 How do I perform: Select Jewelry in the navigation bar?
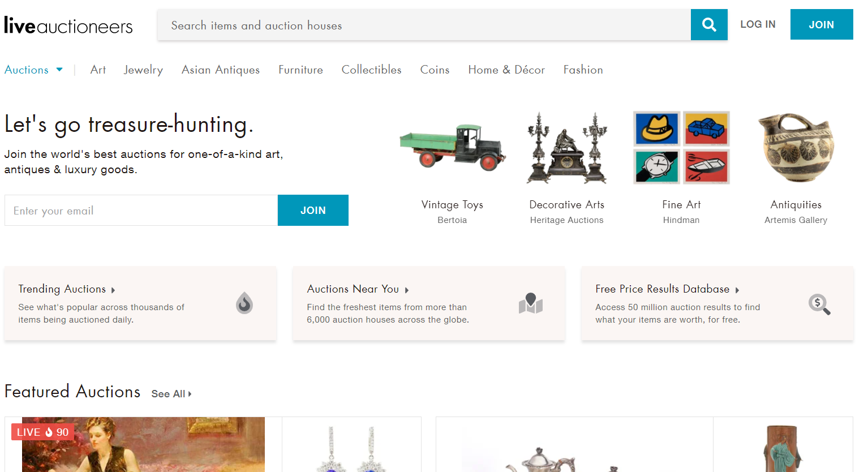pos(143,70)
